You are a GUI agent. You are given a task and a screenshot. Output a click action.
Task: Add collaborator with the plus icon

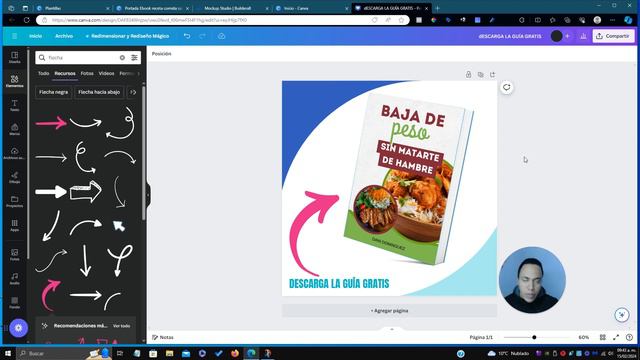pyautogui.click(x=567, y=36)
